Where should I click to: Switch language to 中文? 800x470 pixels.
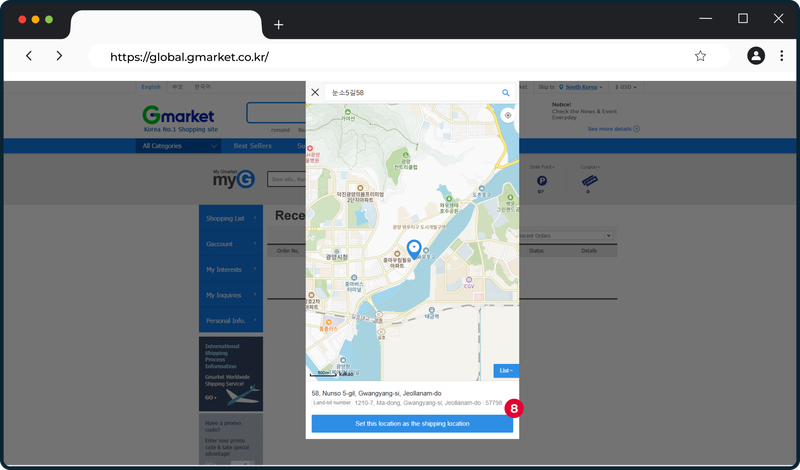pyautogui.click(x=177, y=87)
